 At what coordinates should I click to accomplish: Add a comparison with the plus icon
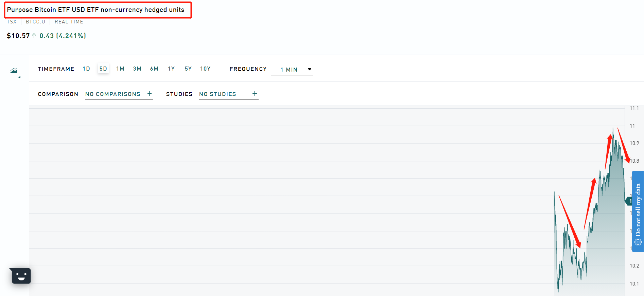pos(150,94)
